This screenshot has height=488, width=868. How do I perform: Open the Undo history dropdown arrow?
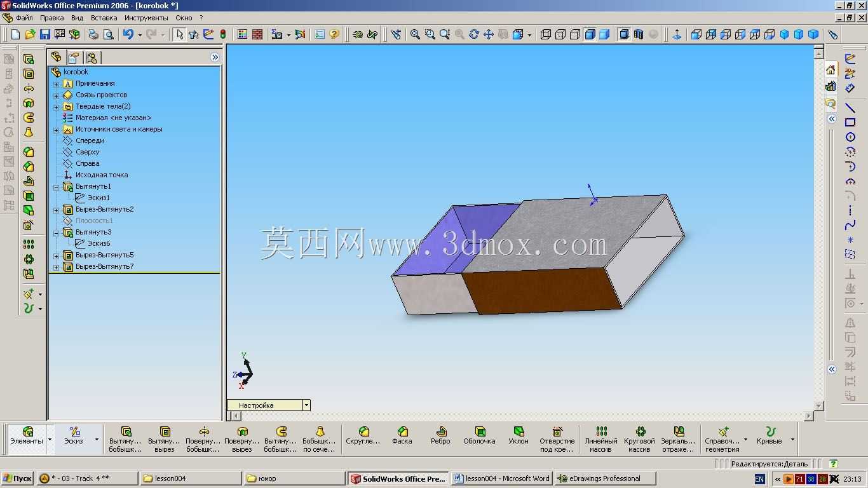click(x=139, y=34)
